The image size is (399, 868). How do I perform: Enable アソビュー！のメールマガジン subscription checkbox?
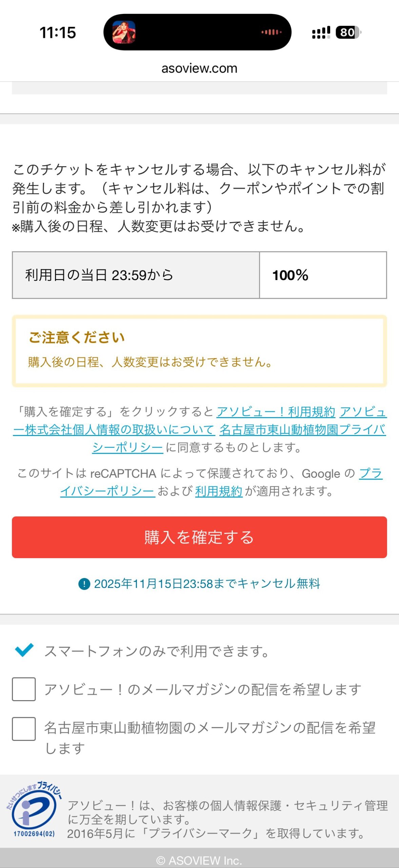[24, 689]
